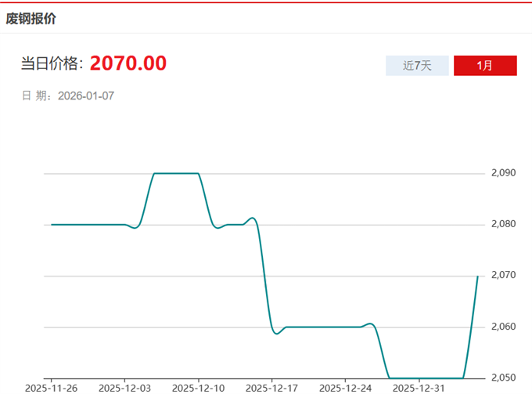Click the 2025-12-03 x-axis date label
Image resolution: width=532 pixels, height=394 pixels.
click(125, 387)
